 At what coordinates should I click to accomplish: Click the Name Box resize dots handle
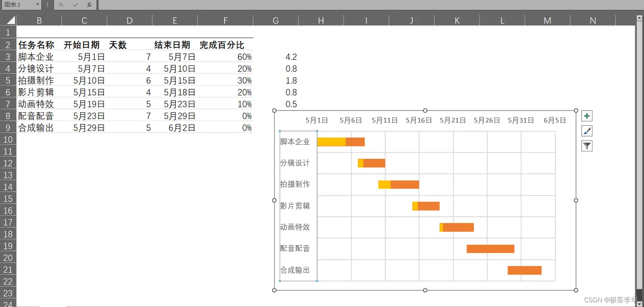point(47,5)
